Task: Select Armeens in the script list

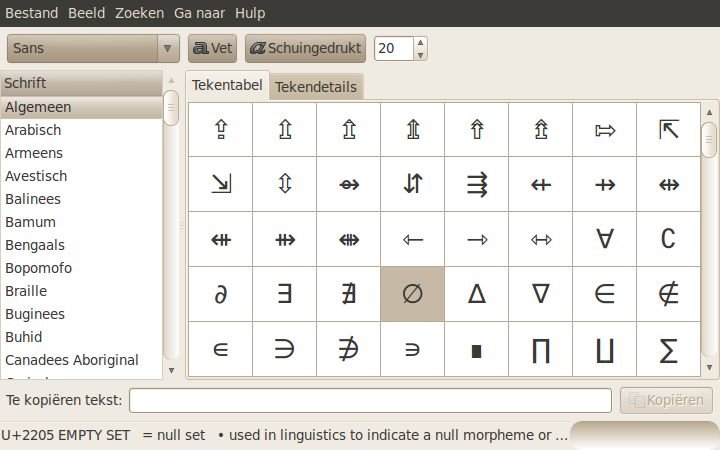Action: pyautogui.click(x=81, y=153)
